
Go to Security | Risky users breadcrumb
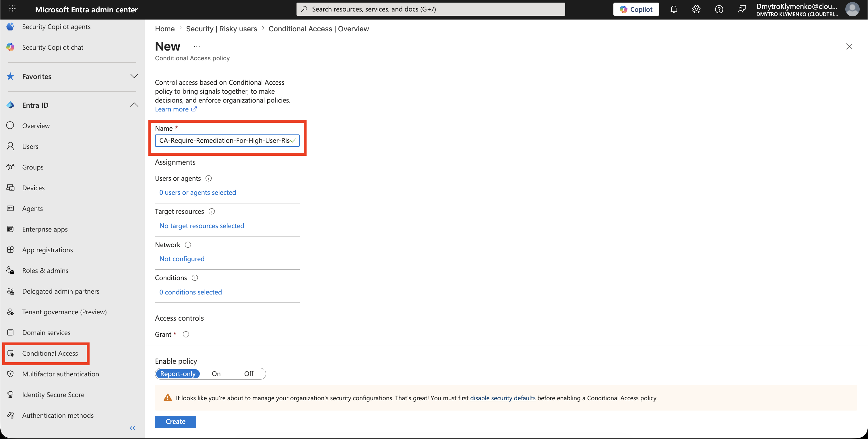click(222, 29)
